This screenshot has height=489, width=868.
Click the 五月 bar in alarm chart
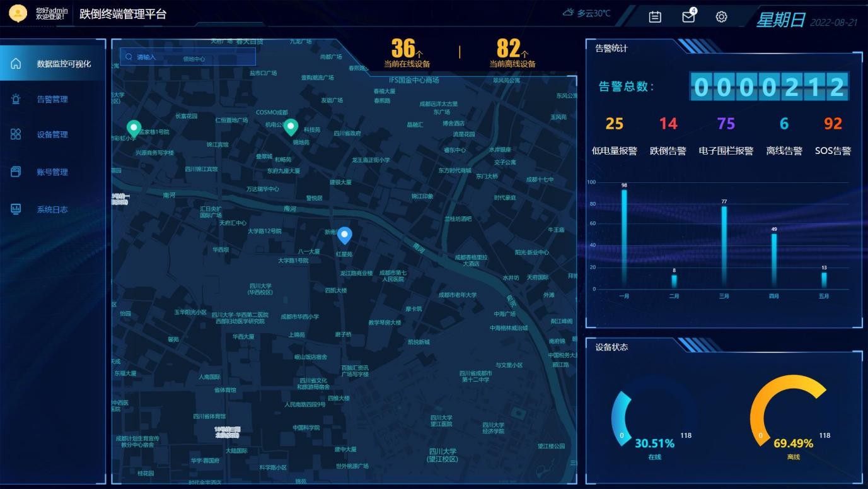point(824,280)
